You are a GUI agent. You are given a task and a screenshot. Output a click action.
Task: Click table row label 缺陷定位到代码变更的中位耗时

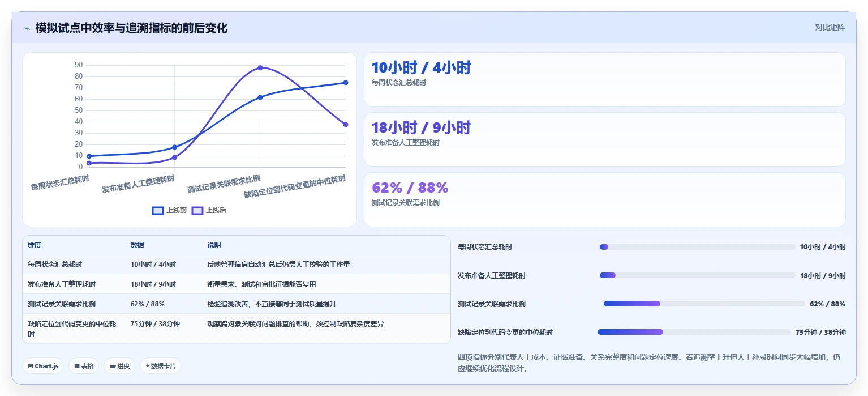tap(72, 329)
